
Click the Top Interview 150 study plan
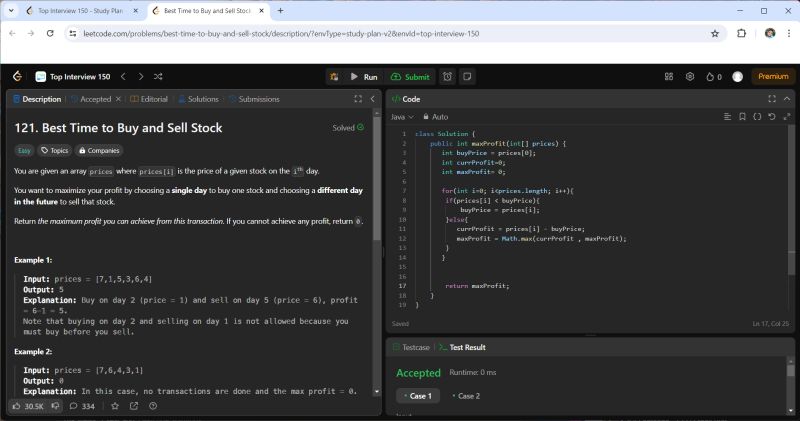point(73,77)
